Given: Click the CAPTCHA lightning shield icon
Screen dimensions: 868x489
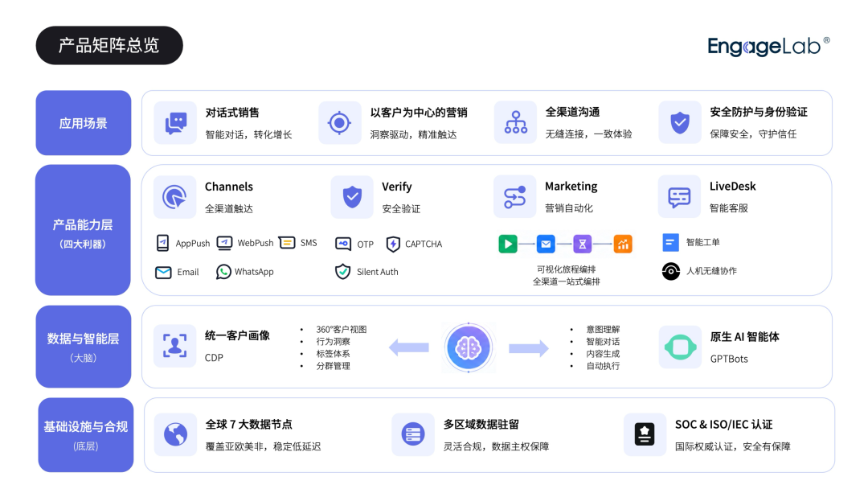Looking at the screenshot, I should (393, 244).
